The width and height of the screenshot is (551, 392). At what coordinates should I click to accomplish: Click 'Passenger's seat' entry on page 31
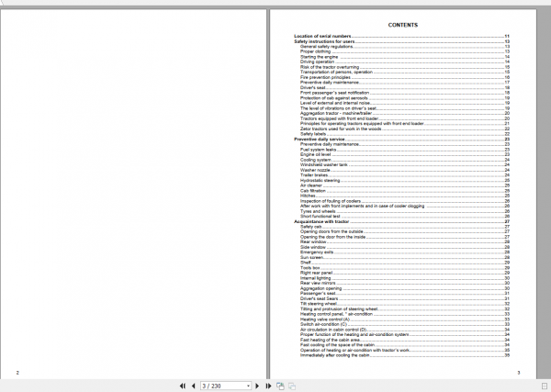point(318,294)
